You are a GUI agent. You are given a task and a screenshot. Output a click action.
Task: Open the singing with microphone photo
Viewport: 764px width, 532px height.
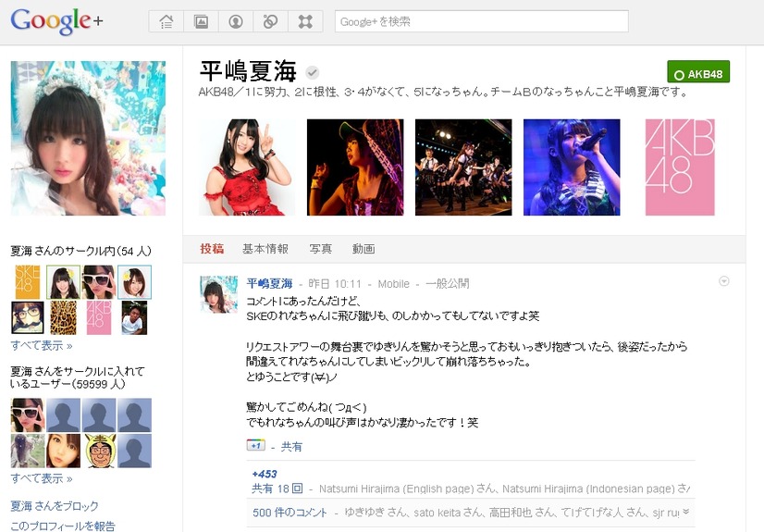tap(572, 167)
